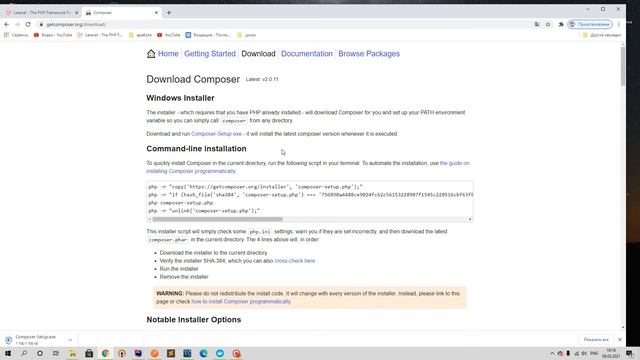Show hidden system tray icons

[552, 353]
